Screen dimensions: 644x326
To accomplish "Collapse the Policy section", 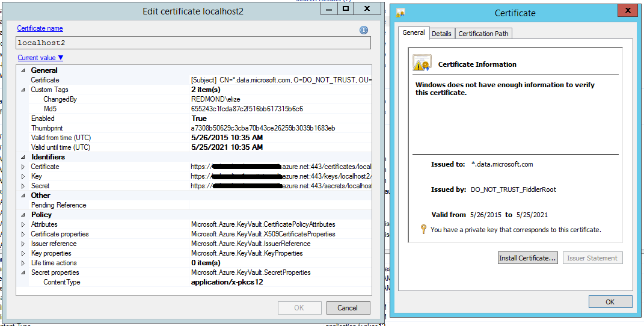I will point(23,215).
